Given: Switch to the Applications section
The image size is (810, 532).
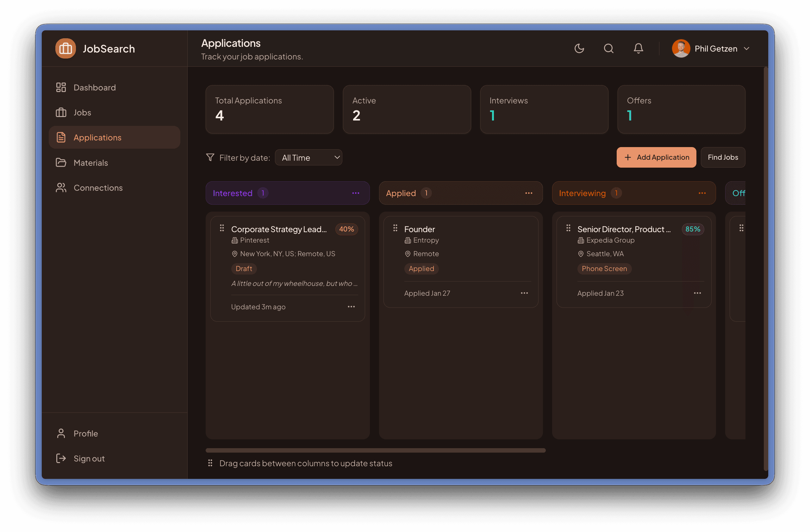Looking at the screenshot, I should tap(97, 137).
